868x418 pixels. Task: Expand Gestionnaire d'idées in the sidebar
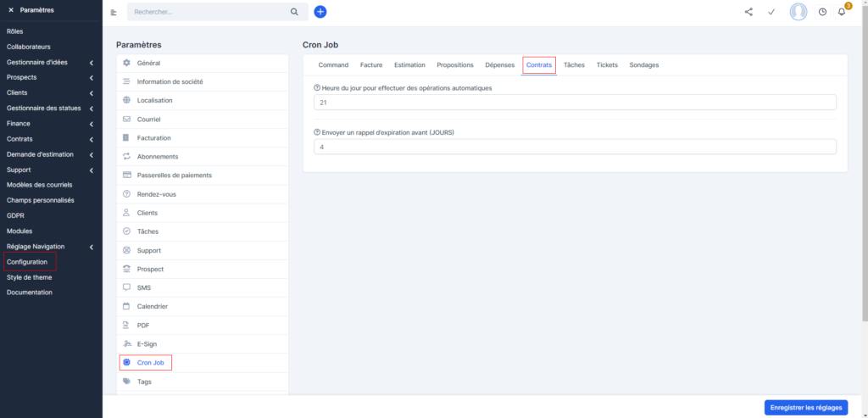92,63
